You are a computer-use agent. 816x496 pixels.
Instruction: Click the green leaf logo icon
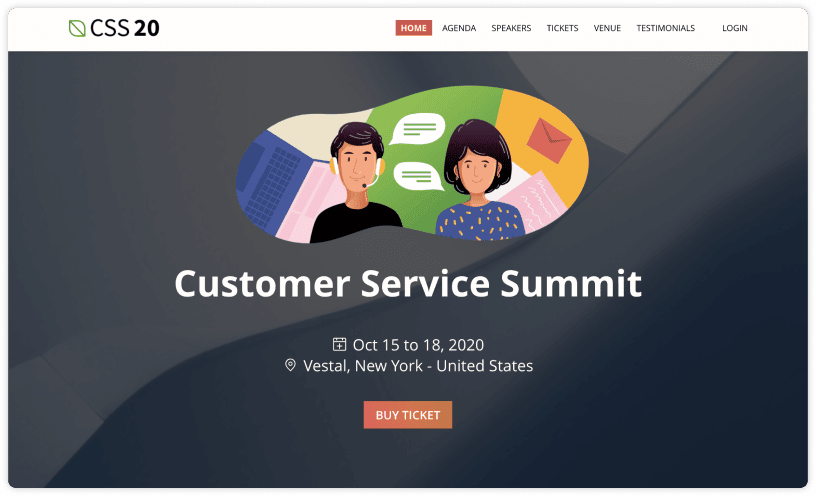coord(77,28)
